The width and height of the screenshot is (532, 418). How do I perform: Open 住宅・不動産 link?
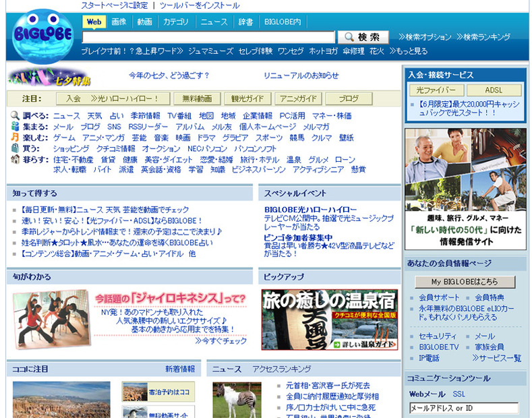pos(73,160)
